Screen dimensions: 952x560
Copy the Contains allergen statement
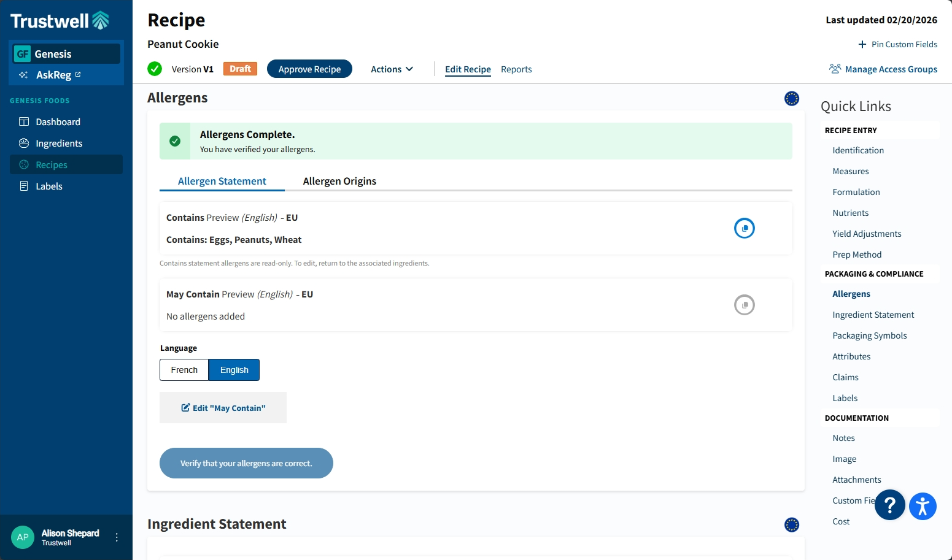(744, 228)
